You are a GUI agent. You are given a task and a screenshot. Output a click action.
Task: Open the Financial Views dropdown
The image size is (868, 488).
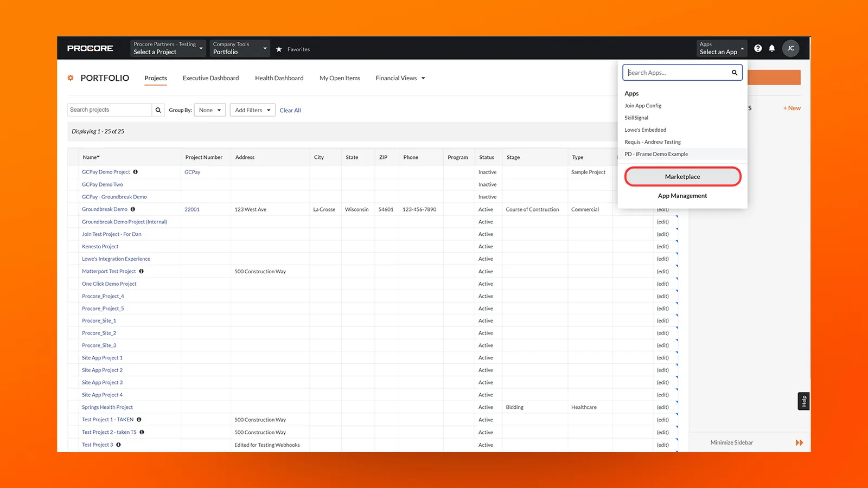[x=400, y=78]
